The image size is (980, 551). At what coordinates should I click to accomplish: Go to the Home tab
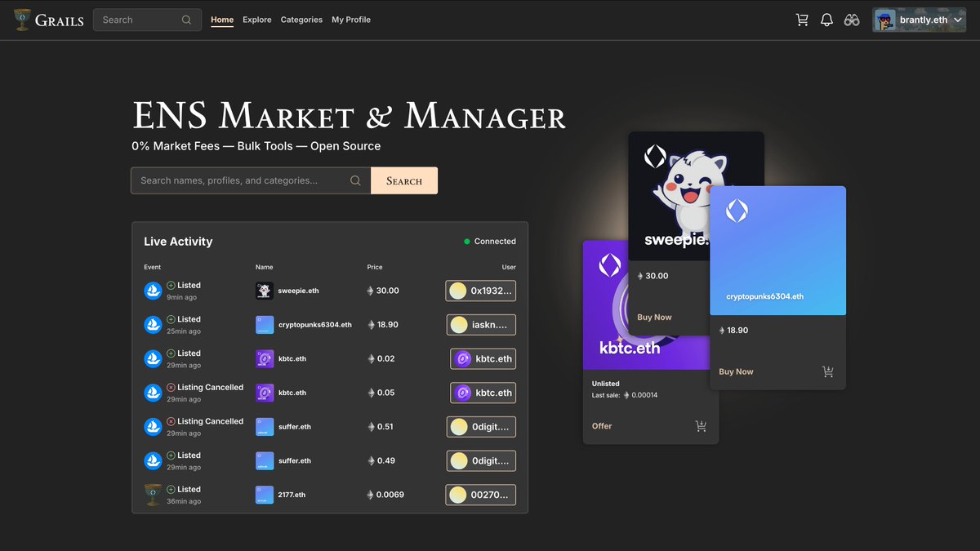(x=222, y=20)
